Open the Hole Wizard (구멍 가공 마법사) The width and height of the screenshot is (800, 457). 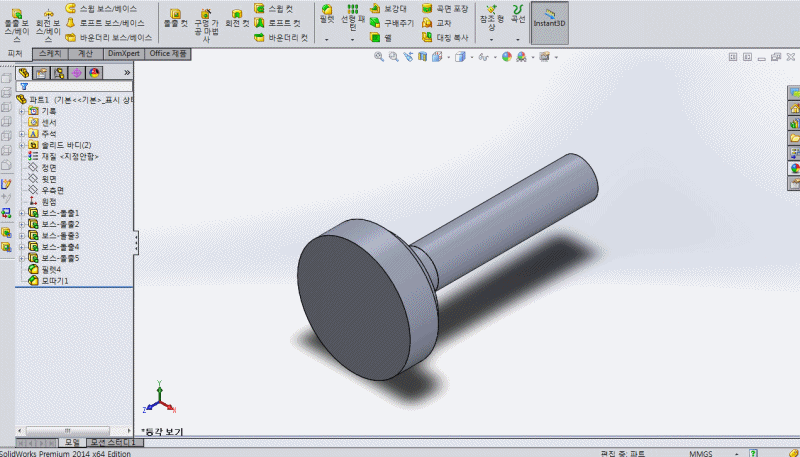click(x=206, y=20)
